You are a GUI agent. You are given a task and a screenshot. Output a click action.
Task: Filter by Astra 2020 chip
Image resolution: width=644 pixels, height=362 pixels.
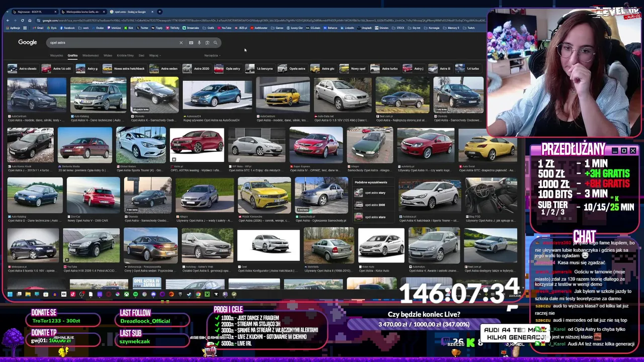tap(197, 68)
